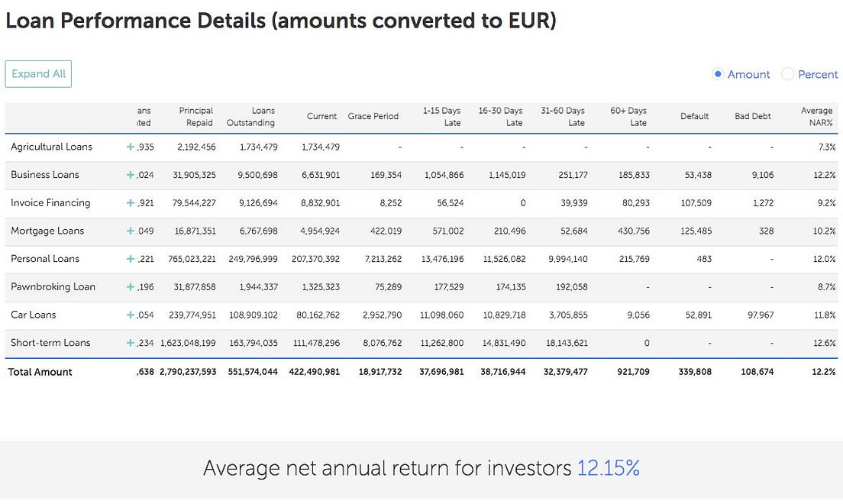Click the 12.15% average return link

click(608, 468)
